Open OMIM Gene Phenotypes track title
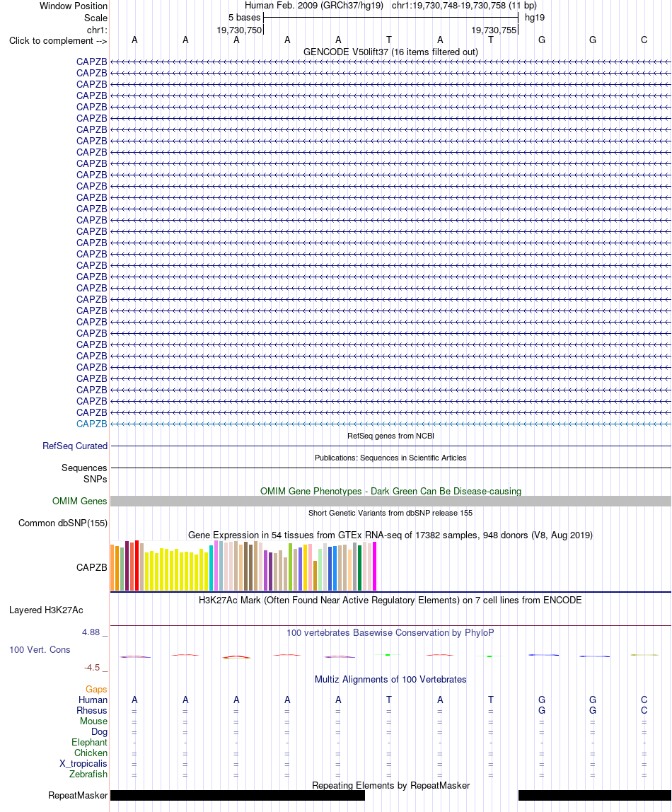The image size is (672, 812). [x=390, y=491]
